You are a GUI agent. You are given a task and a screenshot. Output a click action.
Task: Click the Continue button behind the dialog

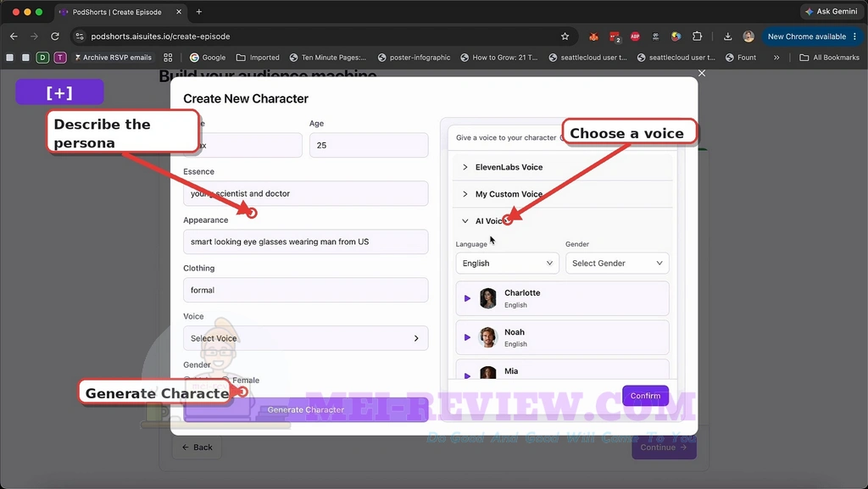pos(664,447)
